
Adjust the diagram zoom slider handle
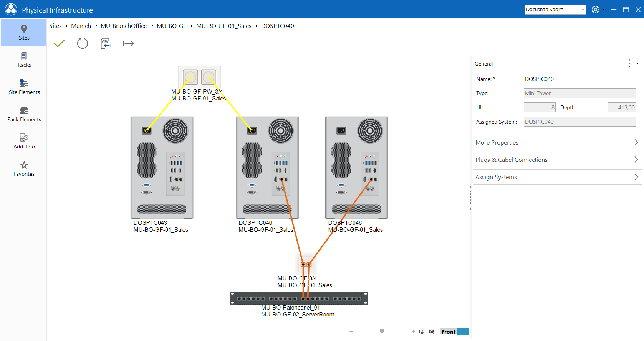pos(382,331)
